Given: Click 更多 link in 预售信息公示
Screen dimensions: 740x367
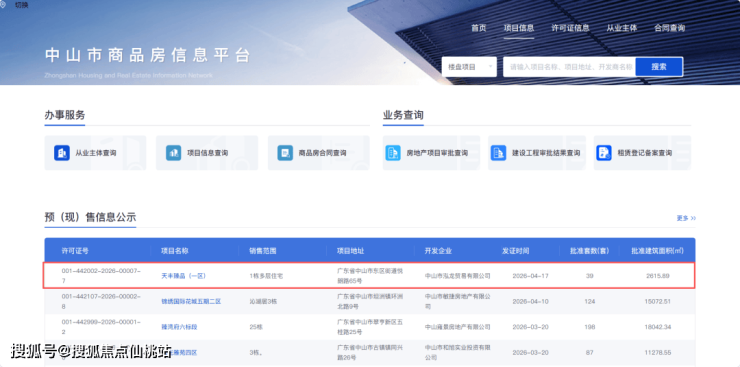Looking at the screenshot, I should (686, 218).
